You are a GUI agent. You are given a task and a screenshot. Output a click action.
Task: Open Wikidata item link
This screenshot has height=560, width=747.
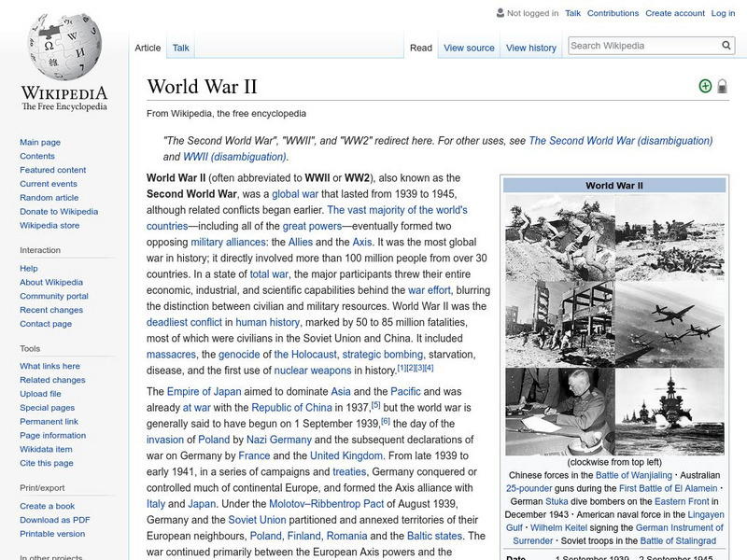click(x=46, y=449)
